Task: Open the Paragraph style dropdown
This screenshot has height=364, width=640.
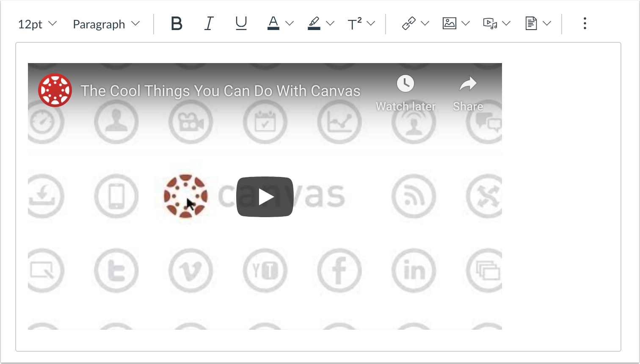Action: (x=106, y=24)
